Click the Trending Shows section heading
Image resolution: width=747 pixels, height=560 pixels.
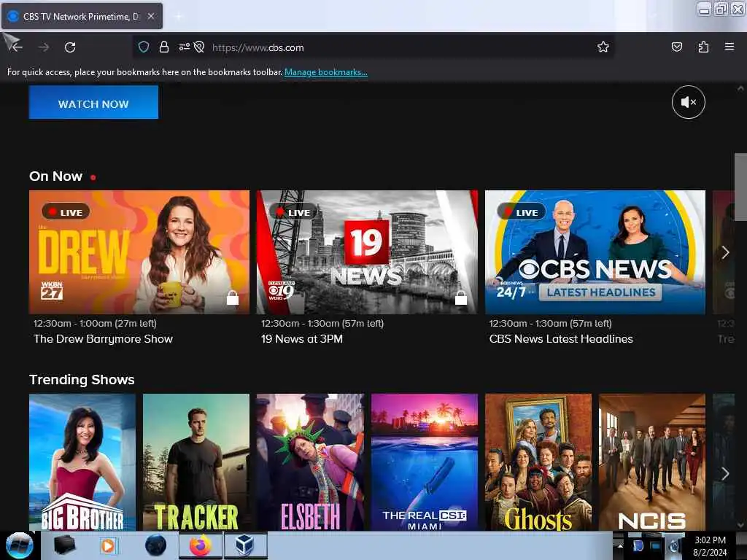[x=82, y=379]
